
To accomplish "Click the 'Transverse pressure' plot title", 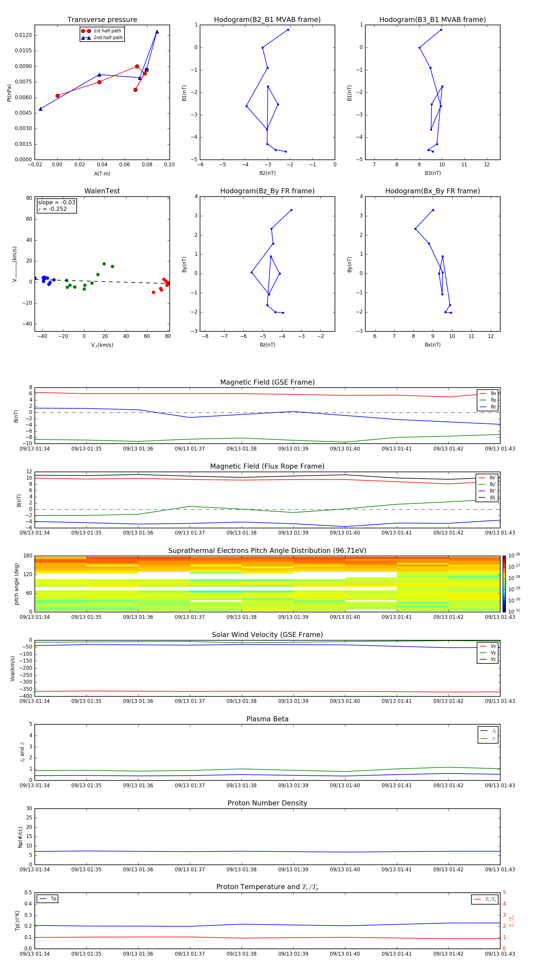I will [x=102, y=20].
